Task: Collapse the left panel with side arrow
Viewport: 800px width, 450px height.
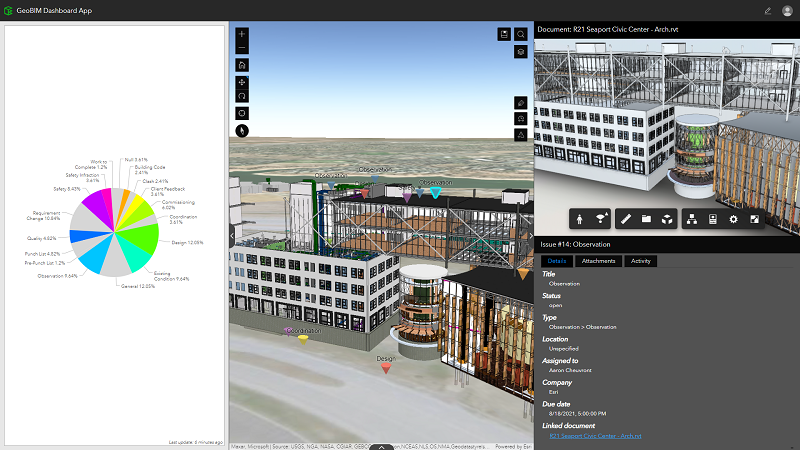Action: click(232, 235)
